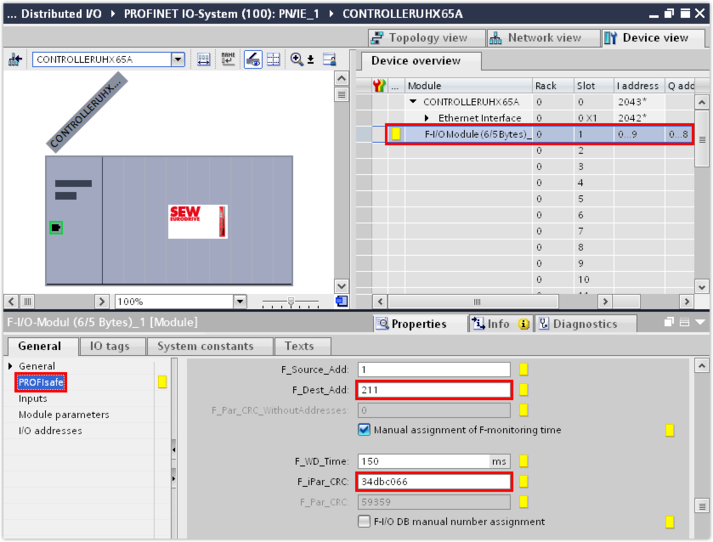713x542 pixels.
Task: Click the device module thumbnail with green port
Action: coord(56,228)
